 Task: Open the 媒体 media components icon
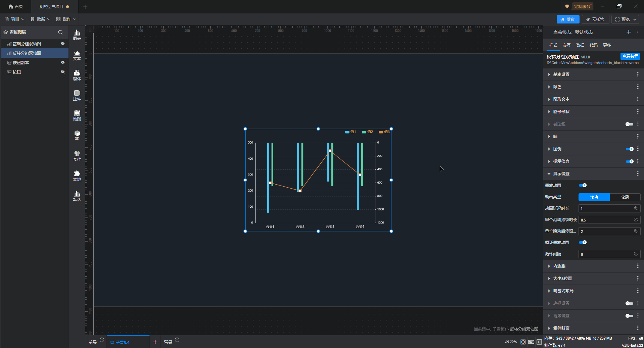click(x=77, y=75)
